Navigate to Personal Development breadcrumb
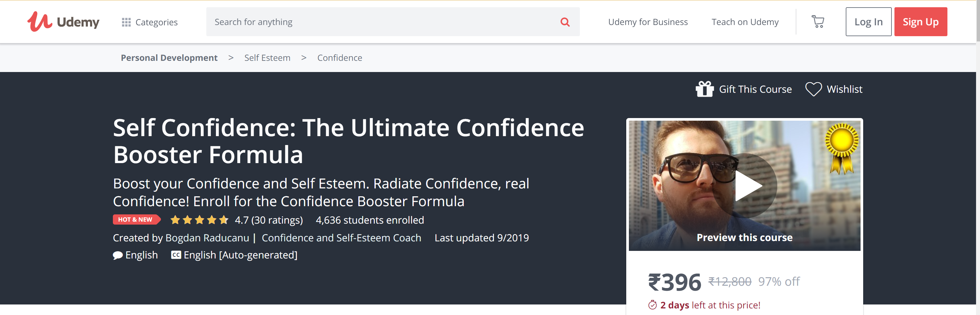The height and width of the screenshot is (315, 980). (169, 58)
